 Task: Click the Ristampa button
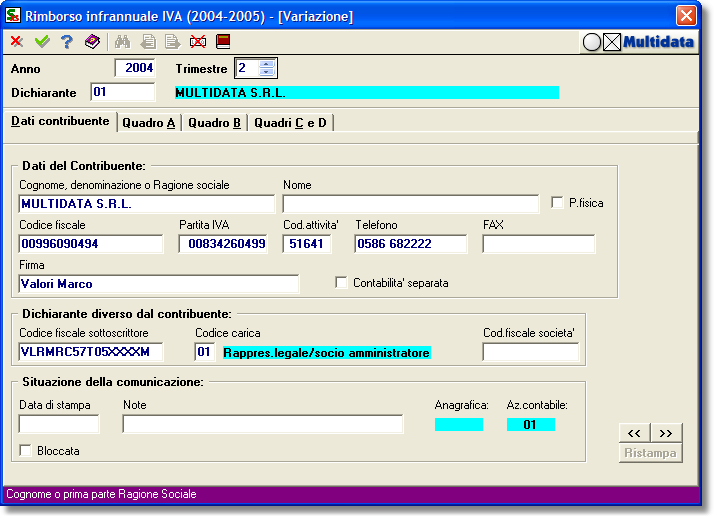click(651, 453)
